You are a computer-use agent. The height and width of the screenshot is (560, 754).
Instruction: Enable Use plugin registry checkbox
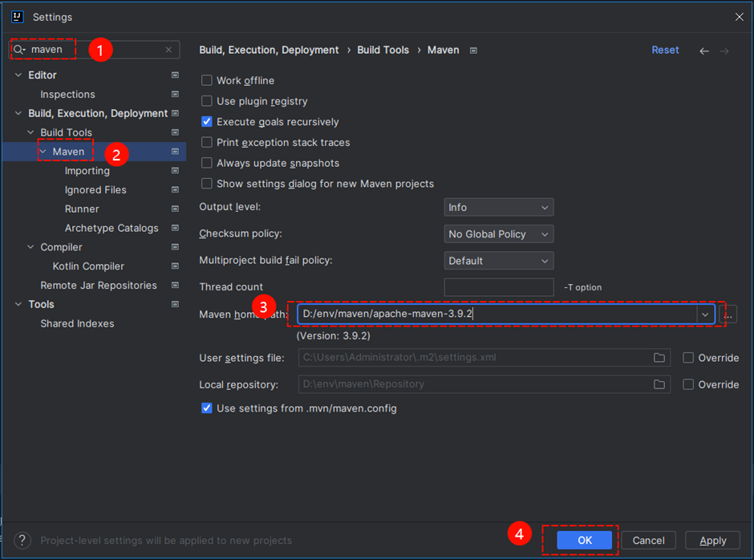[x=207, y=101]
